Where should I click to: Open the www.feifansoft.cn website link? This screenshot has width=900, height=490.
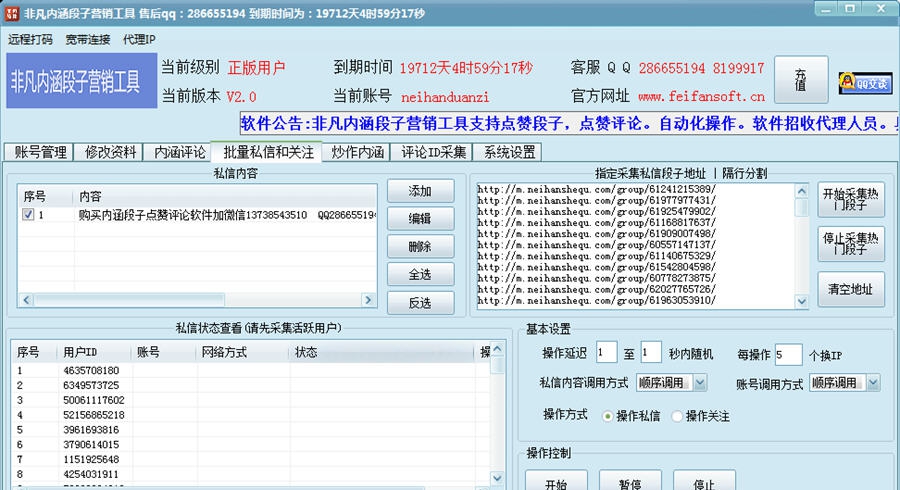[x=701, y=96]
